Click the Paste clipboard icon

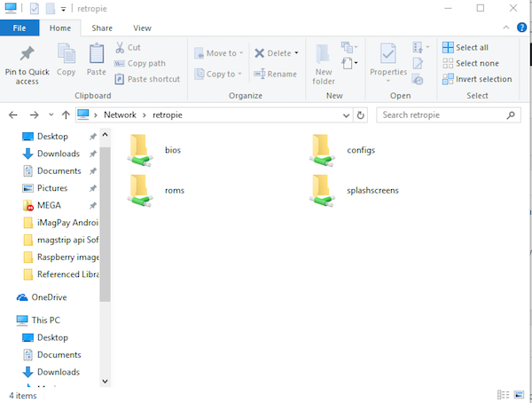(97, 53)
